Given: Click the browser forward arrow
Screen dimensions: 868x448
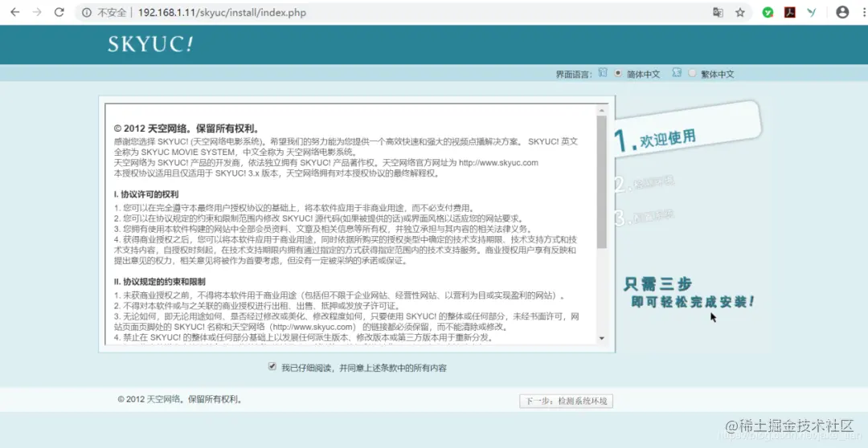Looking at the screenshot, I should click(x=37, y=12).
